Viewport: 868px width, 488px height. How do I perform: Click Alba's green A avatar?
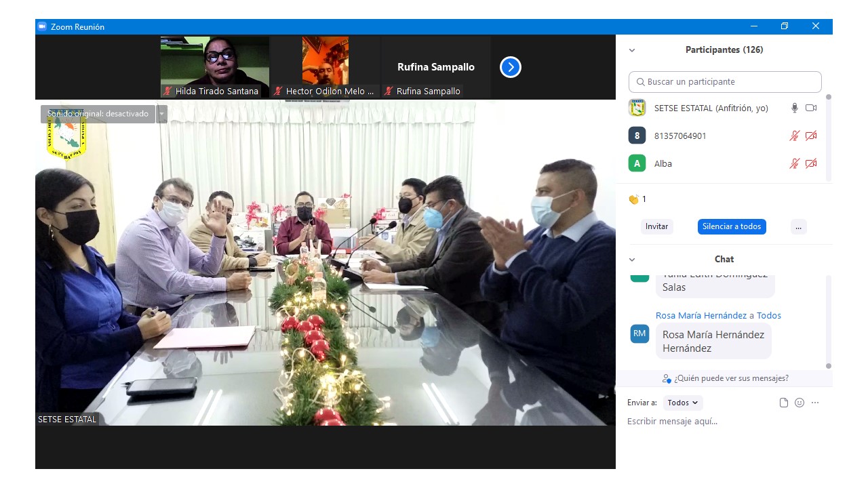coord(637,163)
